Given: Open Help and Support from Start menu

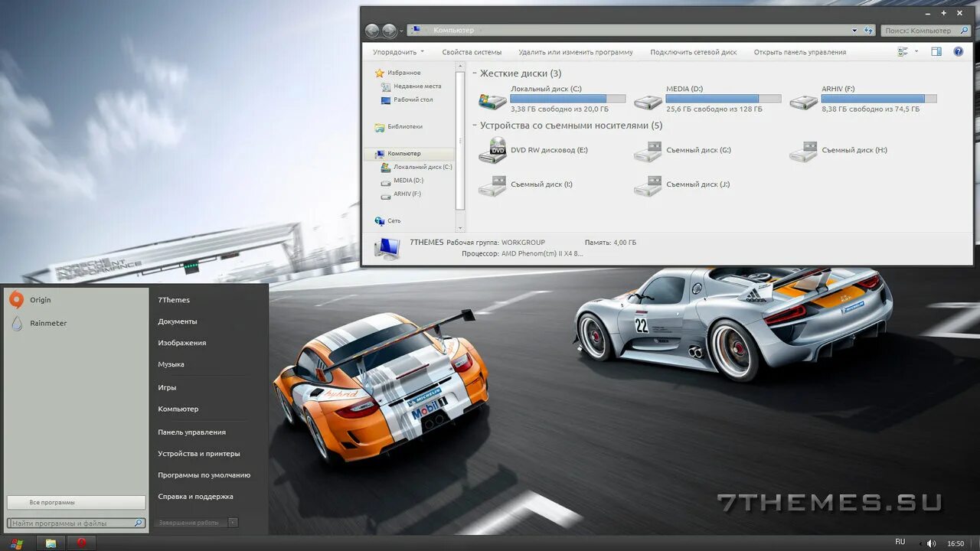Looking at the screenshot, I should tap(195, 496).
